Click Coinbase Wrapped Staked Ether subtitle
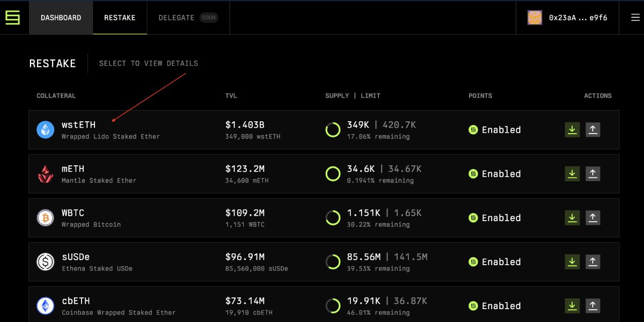644x322 pixels. [119, 312]
